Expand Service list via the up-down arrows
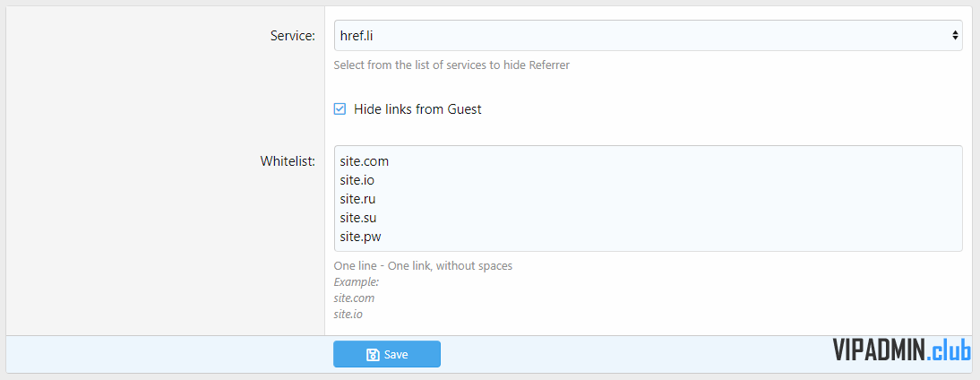Image resolution: width=980 pixels, height=380 pixels. pos(955,36)
